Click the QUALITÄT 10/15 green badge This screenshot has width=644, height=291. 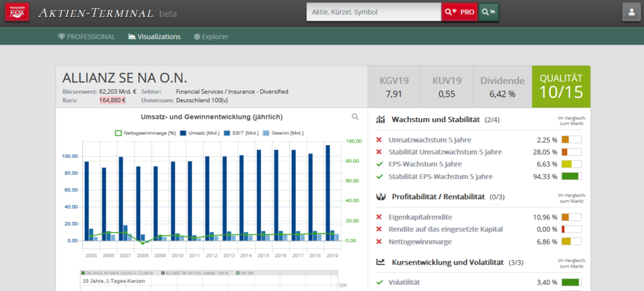561,87
